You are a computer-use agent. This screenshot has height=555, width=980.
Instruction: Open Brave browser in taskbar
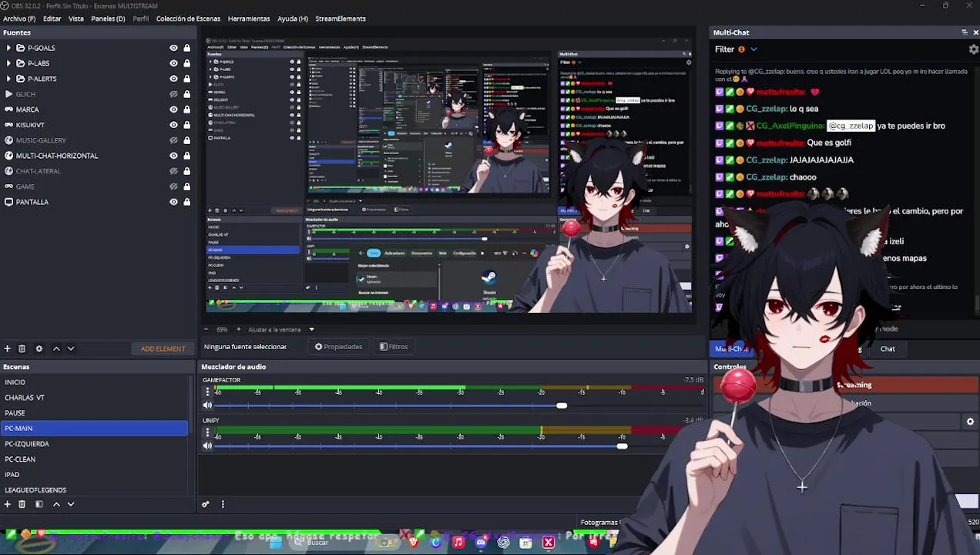pyautogui.click(x=414, y=543)
